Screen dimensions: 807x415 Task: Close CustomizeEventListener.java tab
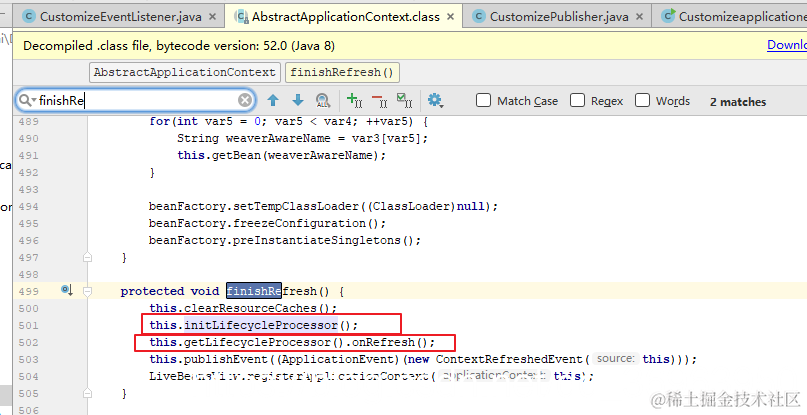212,17
